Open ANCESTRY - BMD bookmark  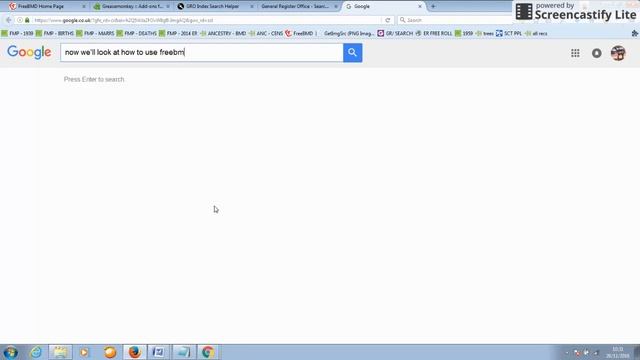pos(223,33)
